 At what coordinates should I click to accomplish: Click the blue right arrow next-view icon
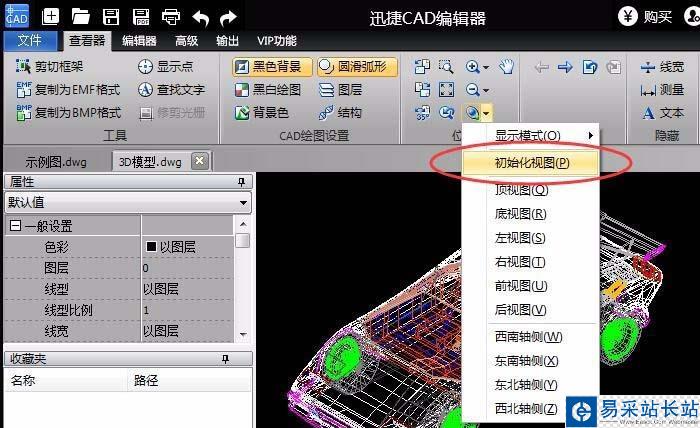tap(565, 67)
